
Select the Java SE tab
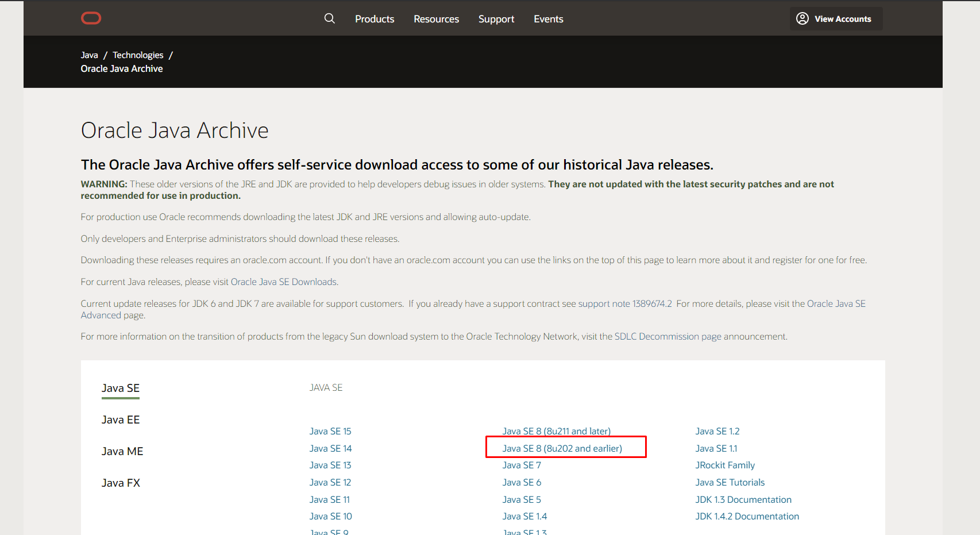[x=121, y=388]
